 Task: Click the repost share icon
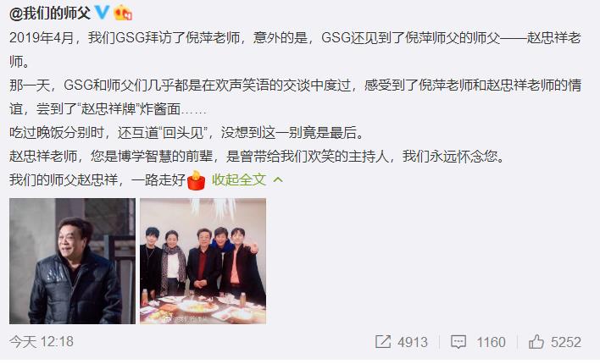[x=383, y=341]
